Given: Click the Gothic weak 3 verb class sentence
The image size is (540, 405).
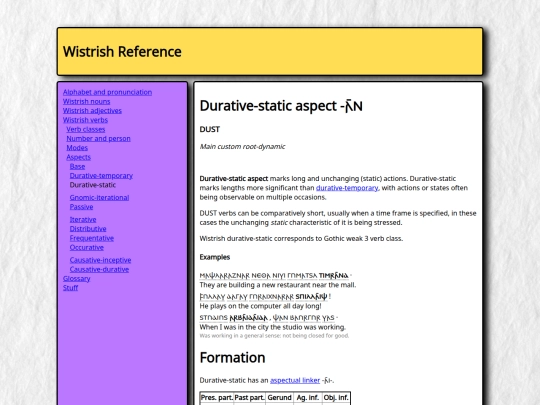Looking at the screenshot, I should point(301,239).
